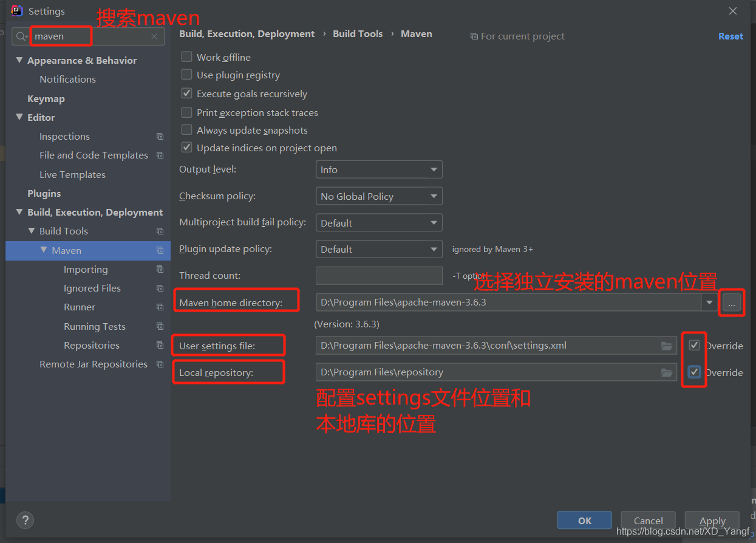Click the search magnifier icon in settings
This screenshot has width=756, height=543.
22,36
